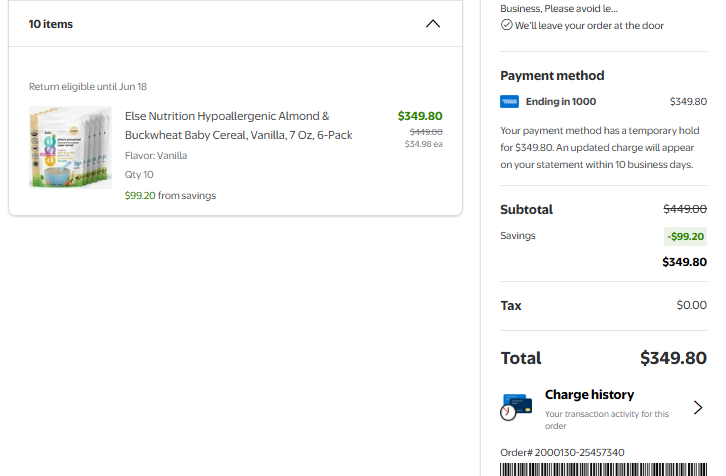Click the order barcode

pyautogui.click(x=603, y=469)
